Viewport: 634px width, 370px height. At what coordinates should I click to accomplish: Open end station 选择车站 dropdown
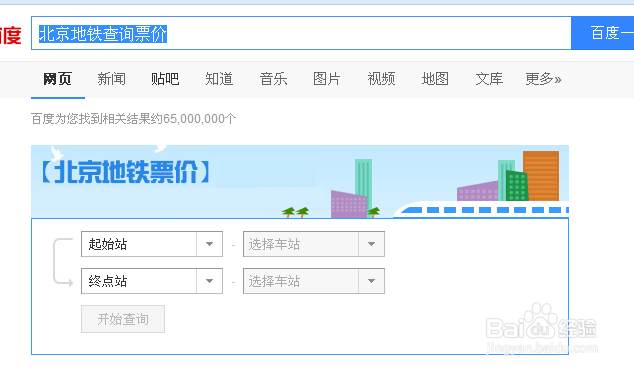(313, 281)
